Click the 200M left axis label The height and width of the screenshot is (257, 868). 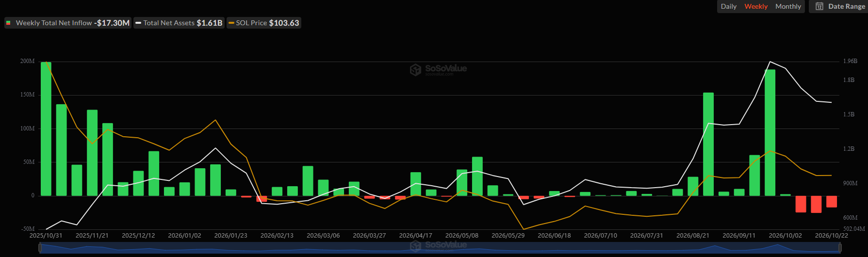click(x=28, y=61)
